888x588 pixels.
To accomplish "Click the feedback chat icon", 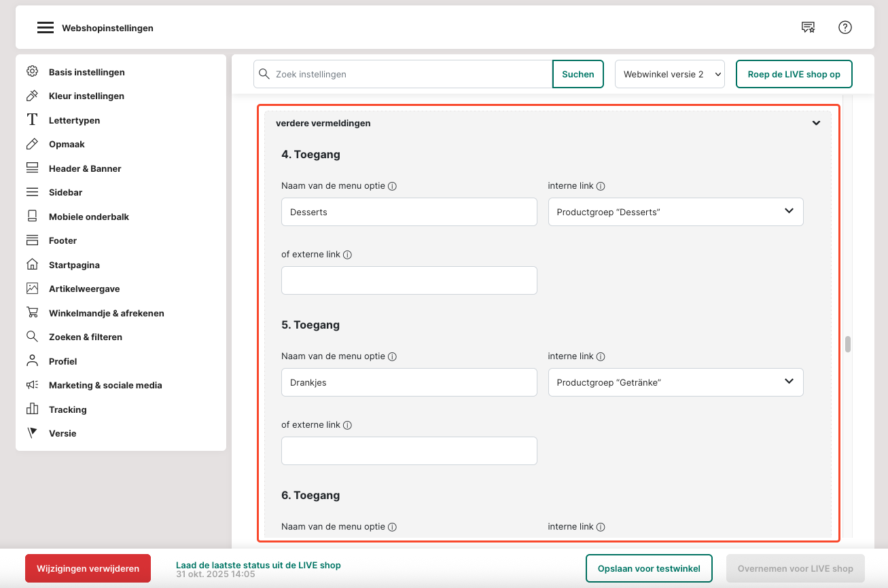I will click(808, 27).
